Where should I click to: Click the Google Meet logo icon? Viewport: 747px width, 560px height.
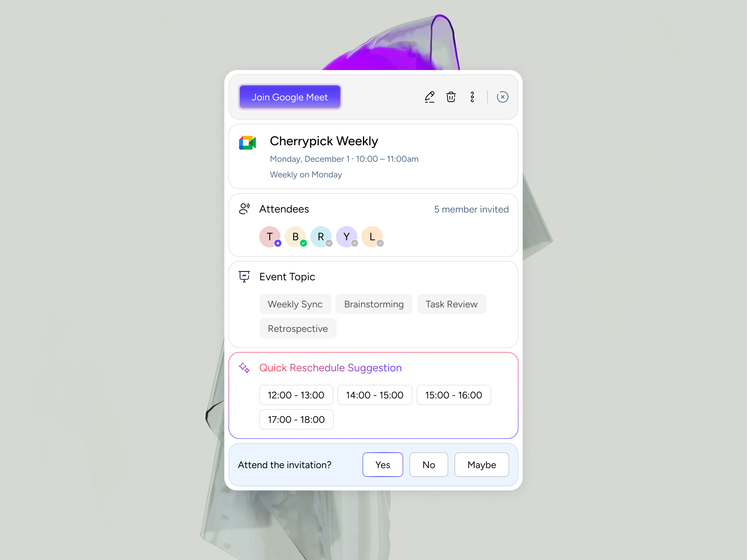click(x=247, y=143)
